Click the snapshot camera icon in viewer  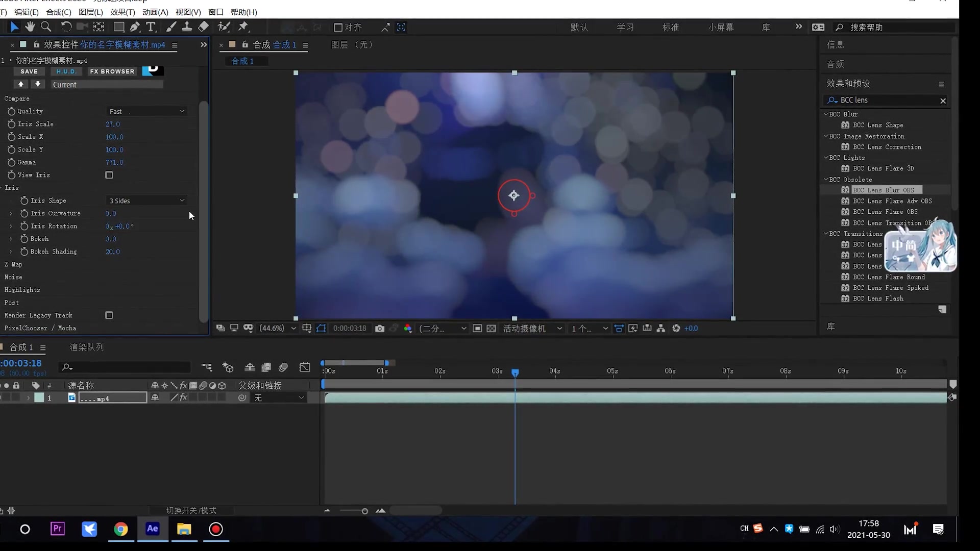tap(380, 329)
